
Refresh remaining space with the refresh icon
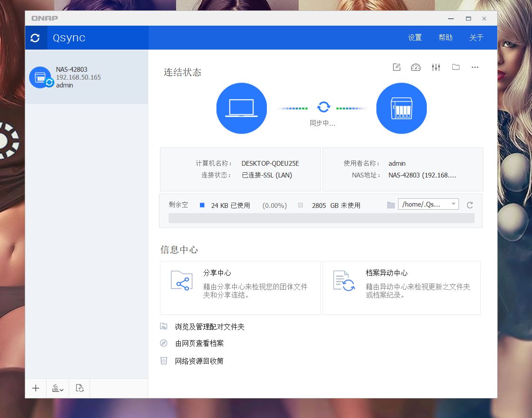tap(469, 204)
